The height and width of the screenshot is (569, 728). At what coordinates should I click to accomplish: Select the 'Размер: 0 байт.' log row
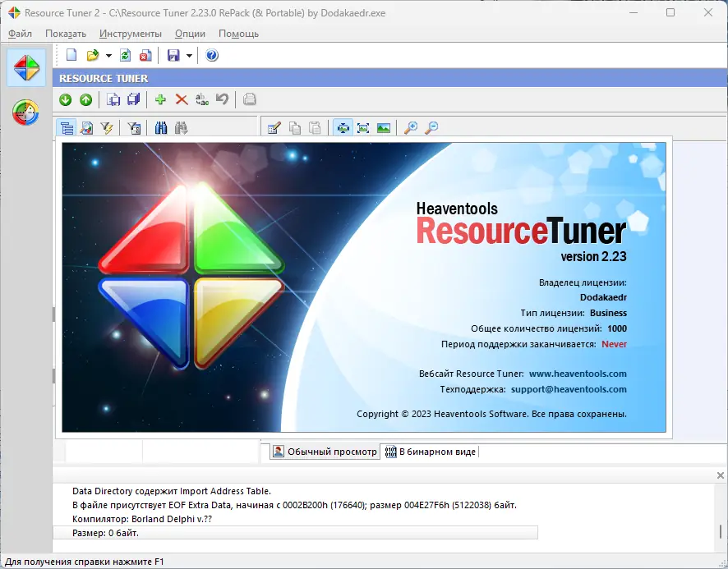coord(295,533)
